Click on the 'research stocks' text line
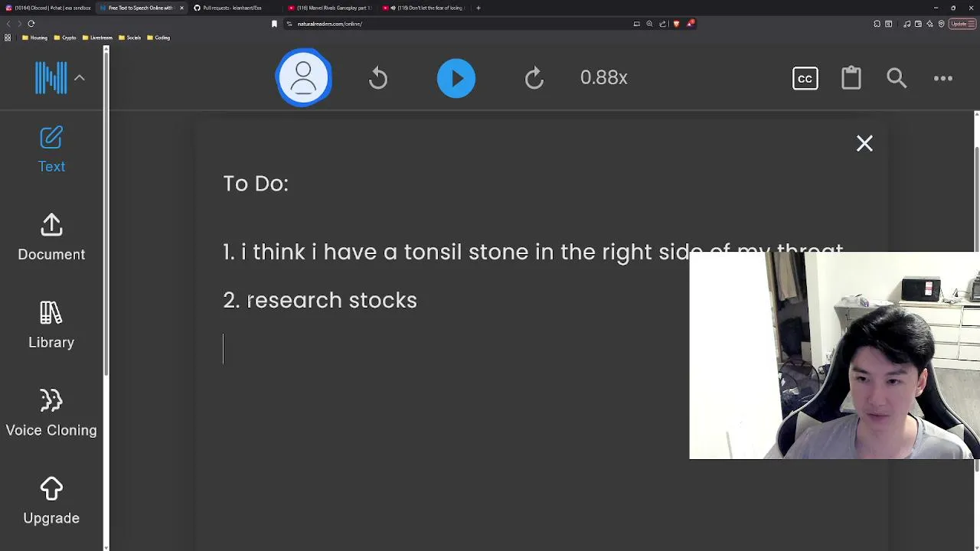 point(331,301)
